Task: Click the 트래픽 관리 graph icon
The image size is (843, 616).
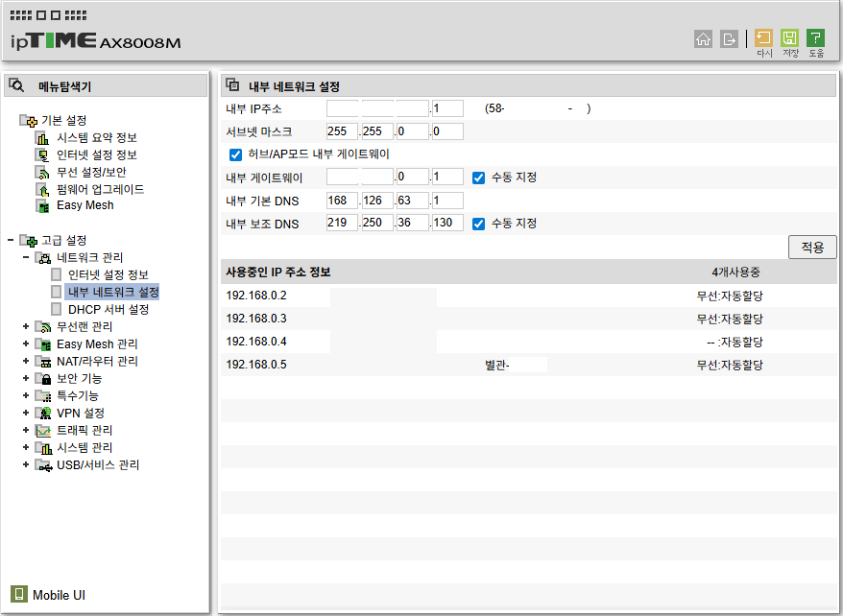Action: [x=43, y=430]
